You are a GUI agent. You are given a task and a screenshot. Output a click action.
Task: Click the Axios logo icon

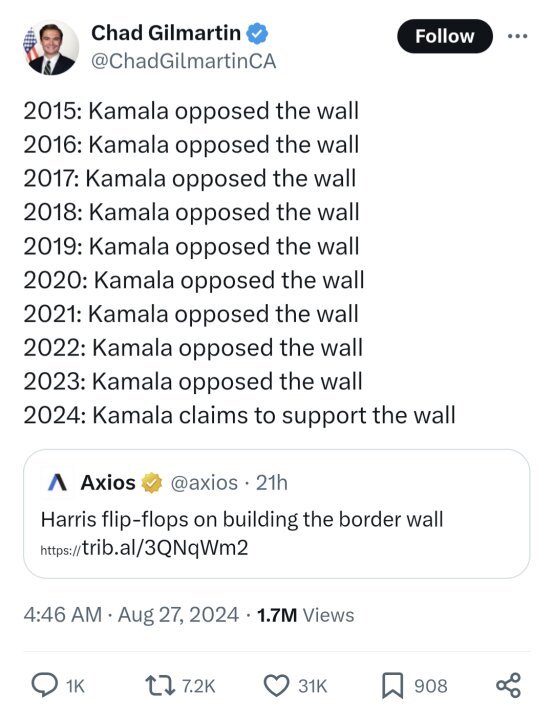pyautogui.click(x=57, y=483)
